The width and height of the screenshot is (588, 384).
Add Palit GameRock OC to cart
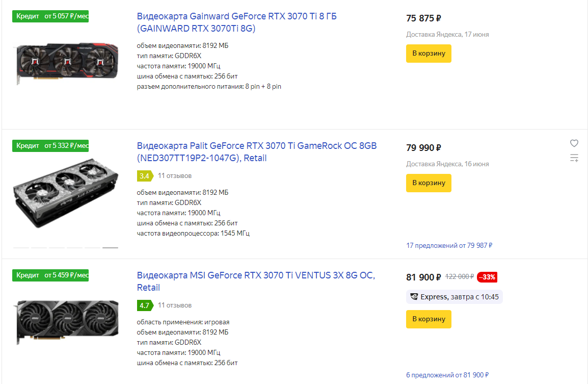tap(429, 183)
